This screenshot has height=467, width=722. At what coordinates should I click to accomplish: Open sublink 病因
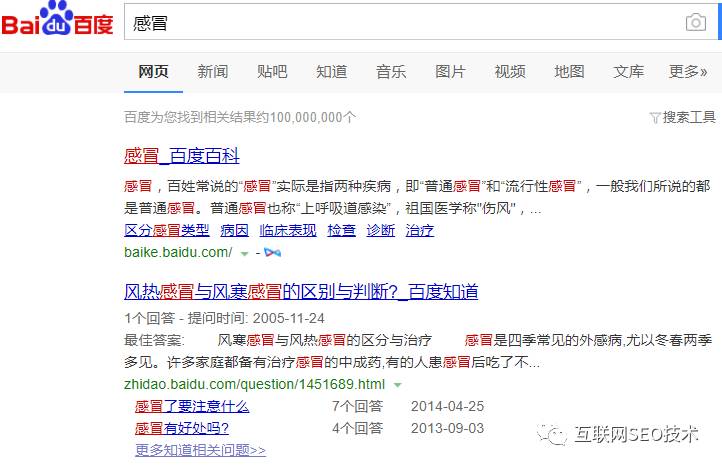234,230
